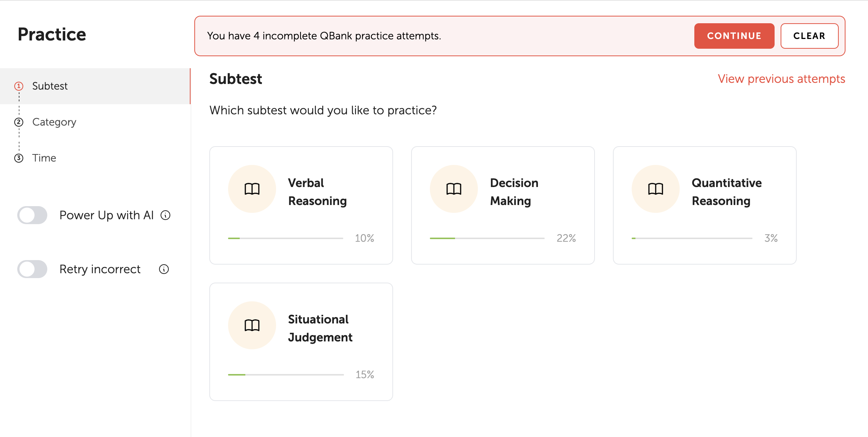This screenshot has height=437, width=868.
Task: Click the Subtest section heading
Action: tap(236, 79)
